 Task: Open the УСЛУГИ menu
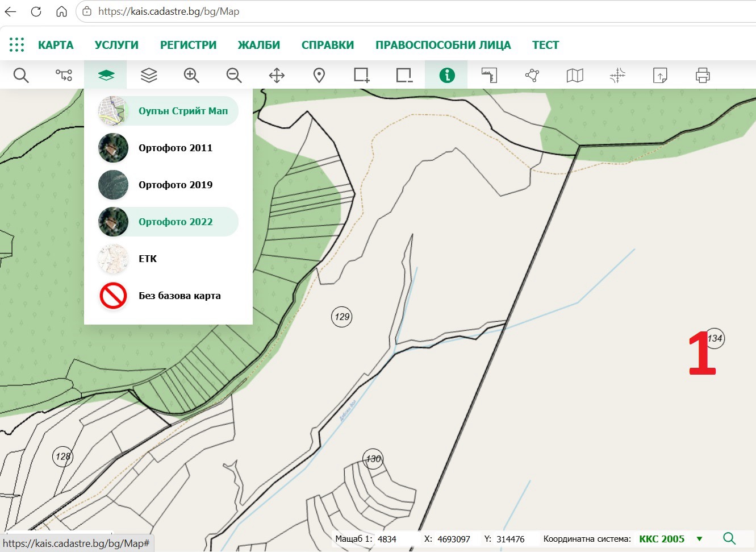[x=116, y=45]
